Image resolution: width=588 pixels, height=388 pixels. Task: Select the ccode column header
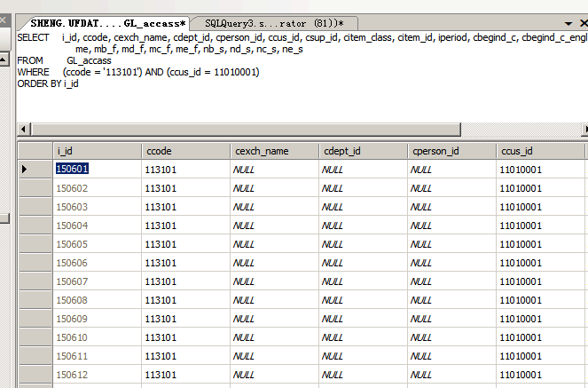(185, 151)
